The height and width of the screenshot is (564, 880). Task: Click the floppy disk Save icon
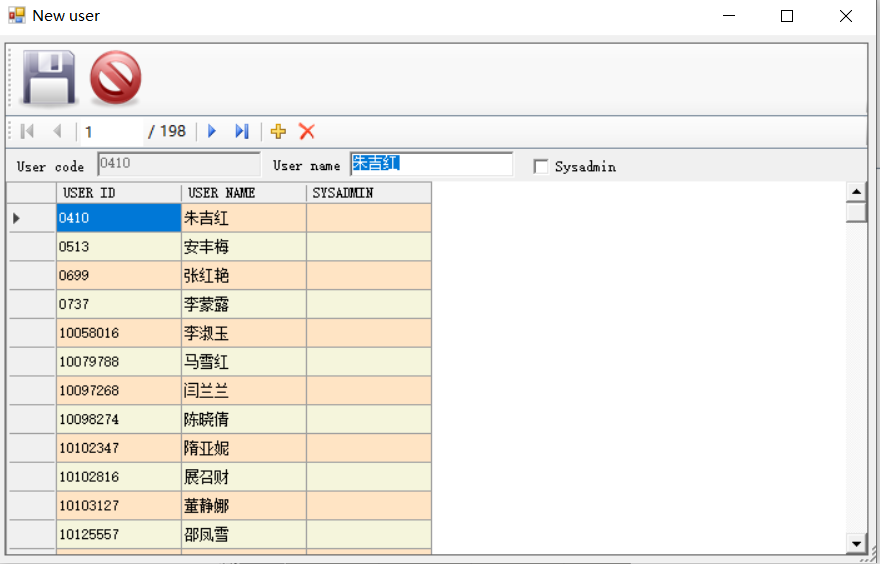(x=49, y=77)
